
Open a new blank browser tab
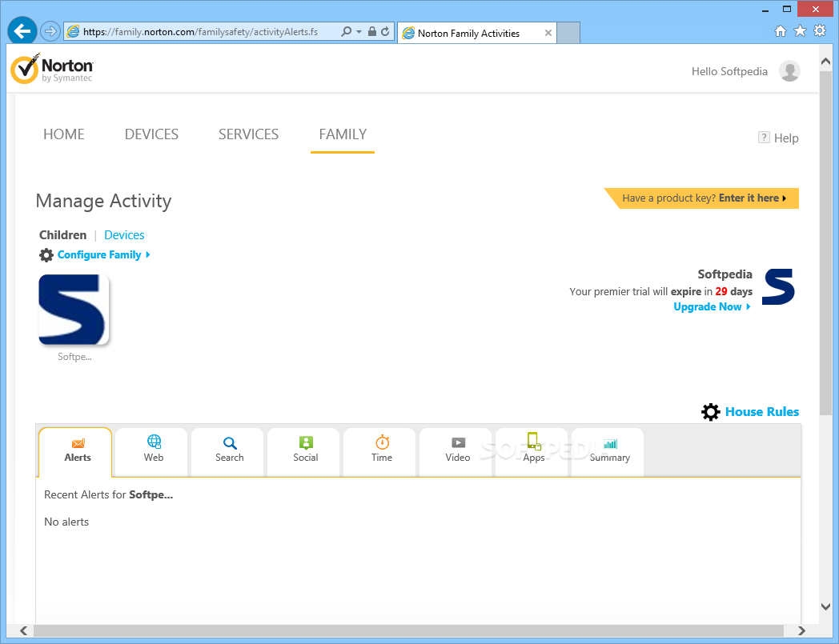coord(568,33)
